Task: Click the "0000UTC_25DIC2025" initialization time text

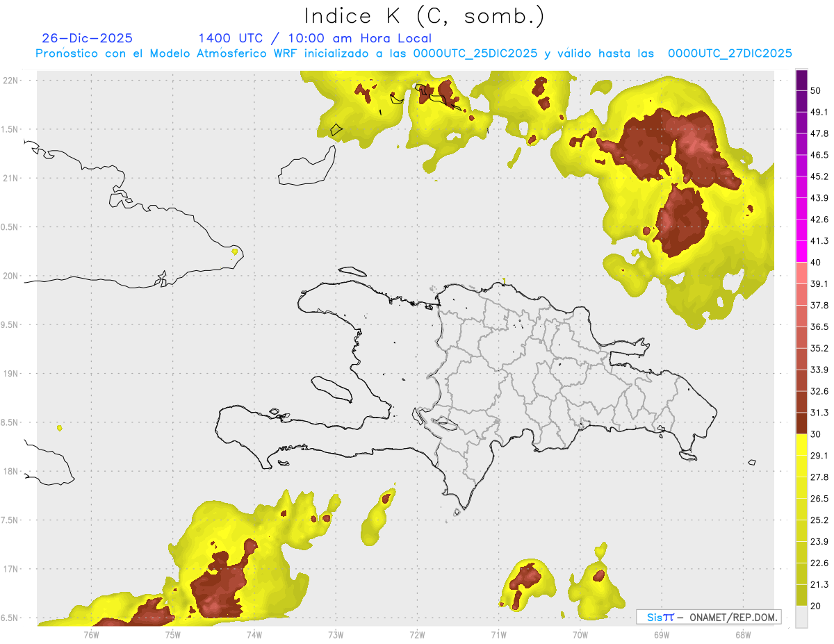Action: click(x=475, y=53)
